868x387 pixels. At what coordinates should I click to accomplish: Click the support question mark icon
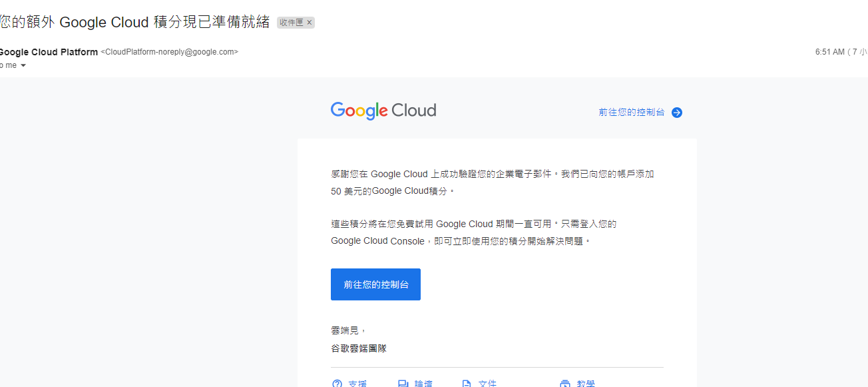337,384
